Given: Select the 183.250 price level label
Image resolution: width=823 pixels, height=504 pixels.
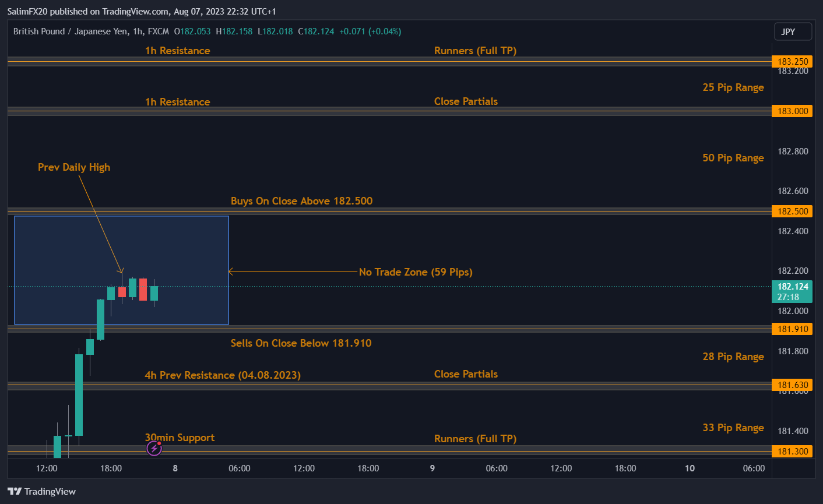Looking at the screenshot, I should [792, 62].
